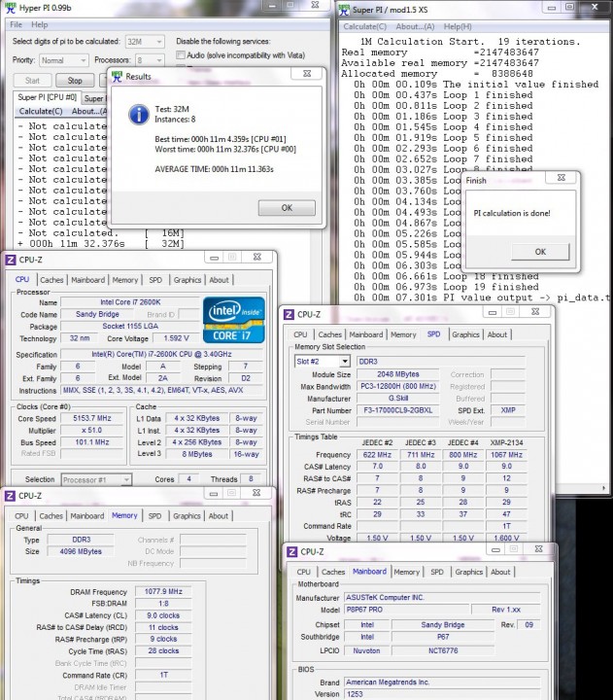Switch to Caches tab in CPU-Z processor window
This screenshot has width=613, height=700.
pos(51,280)
